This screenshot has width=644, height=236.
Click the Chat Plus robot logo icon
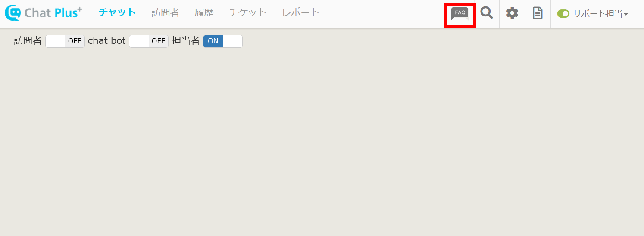coord(13,13)
